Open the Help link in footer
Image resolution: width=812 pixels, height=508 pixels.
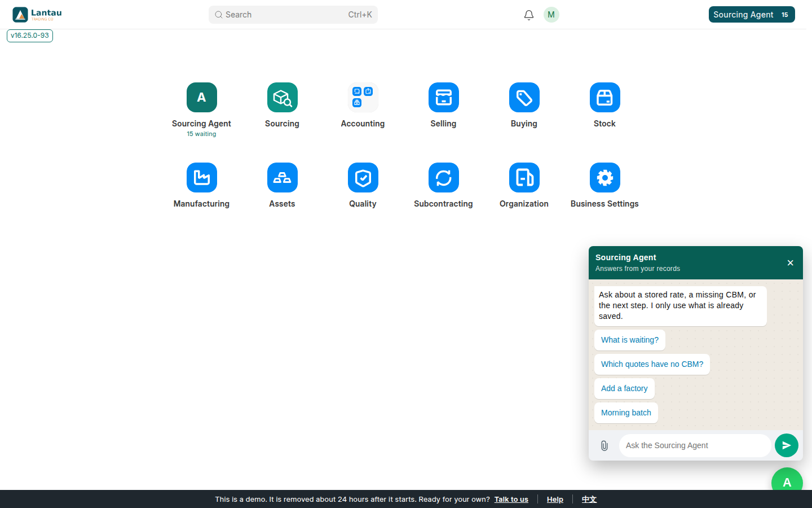[555, 500]
